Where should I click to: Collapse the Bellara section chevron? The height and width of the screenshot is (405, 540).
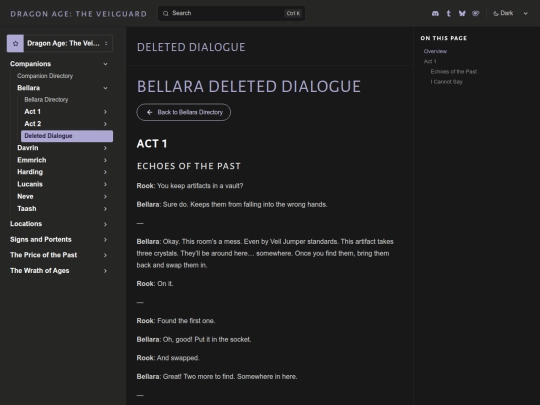click(x=105, y=88)
